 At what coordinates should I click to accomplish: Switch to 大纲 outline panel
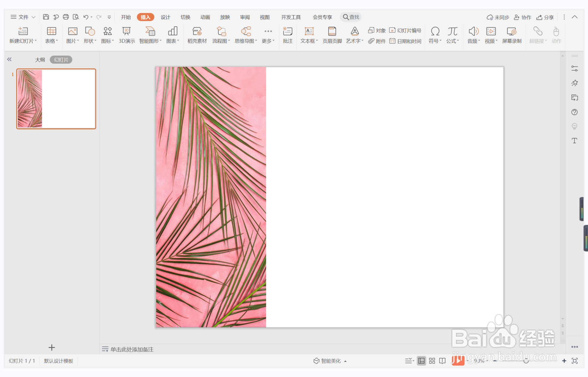tap(40, 60)
